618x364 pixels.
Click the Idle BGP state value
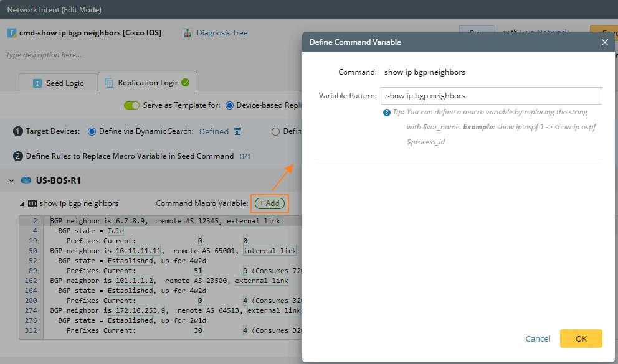coord(115,231)
